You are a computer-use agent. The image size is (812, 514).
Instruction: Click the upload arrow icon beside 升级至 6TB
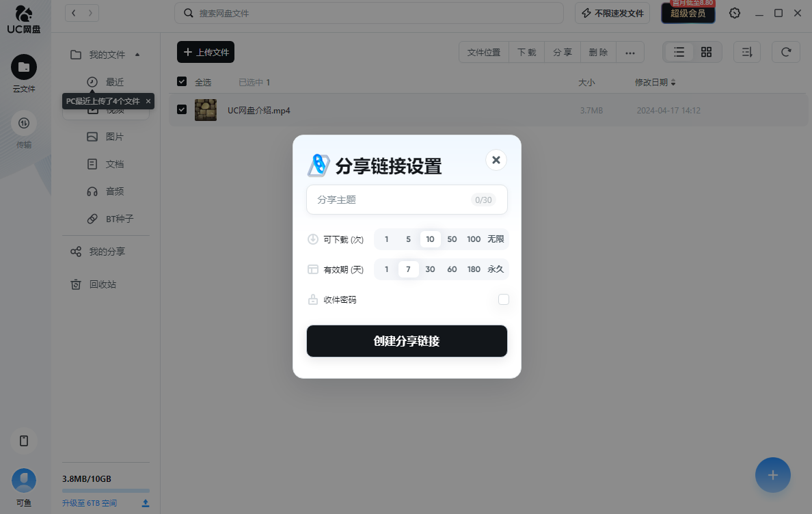point(146,503)
